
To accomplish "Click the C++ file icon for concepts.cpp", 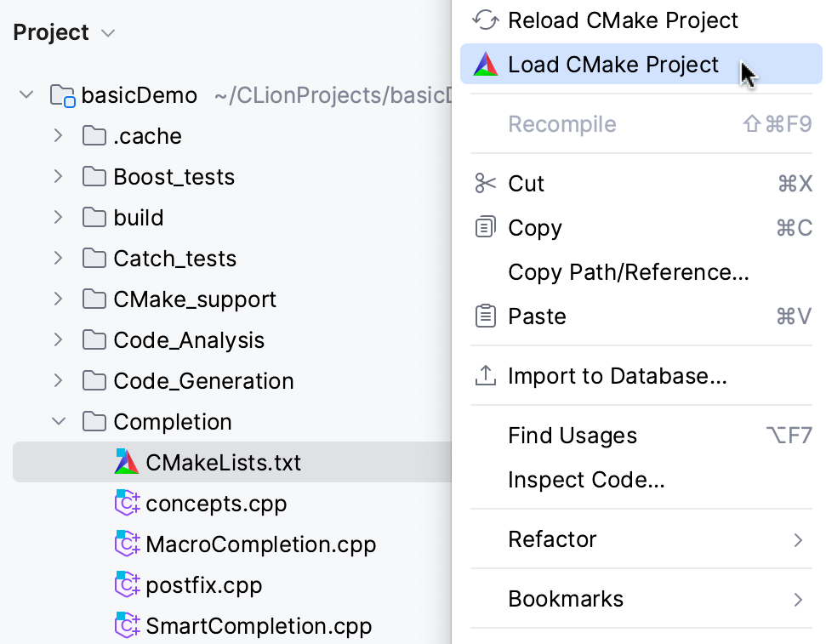I will [x=126, y=503].
